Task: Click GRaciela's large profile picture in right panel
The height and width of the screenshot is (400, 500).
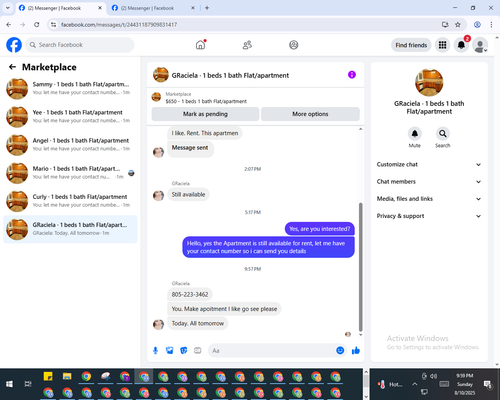Action: tap(429, 82)
